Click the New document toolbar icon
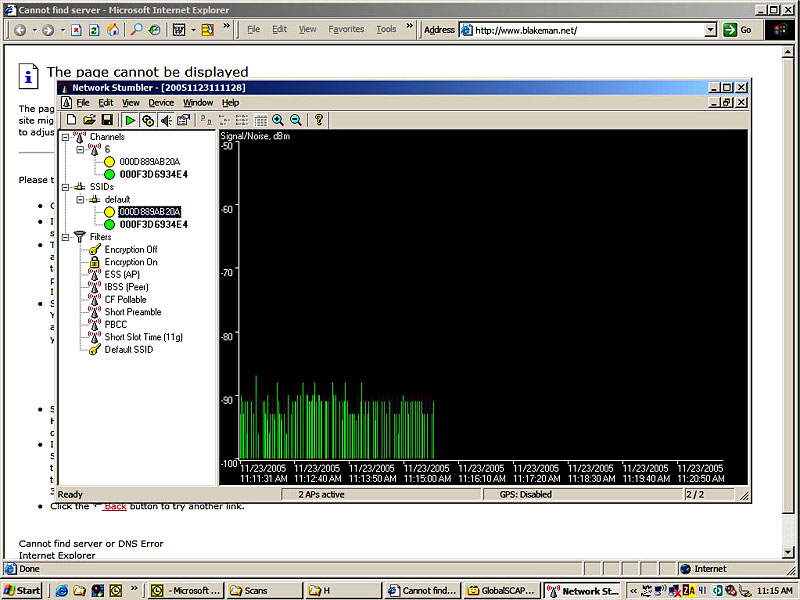This screenshot has height=600, width=800. [x=70, y=120]
